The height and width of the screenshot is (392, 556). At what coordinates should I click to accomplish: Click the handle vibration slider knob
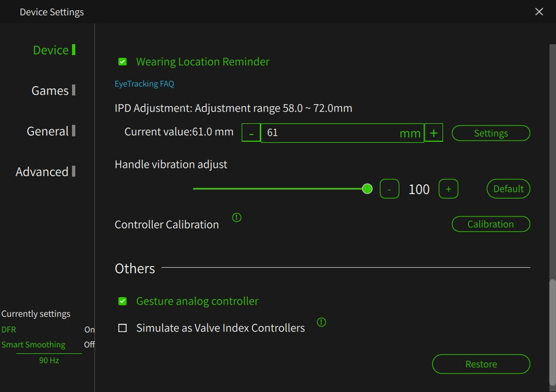(367, 189)
